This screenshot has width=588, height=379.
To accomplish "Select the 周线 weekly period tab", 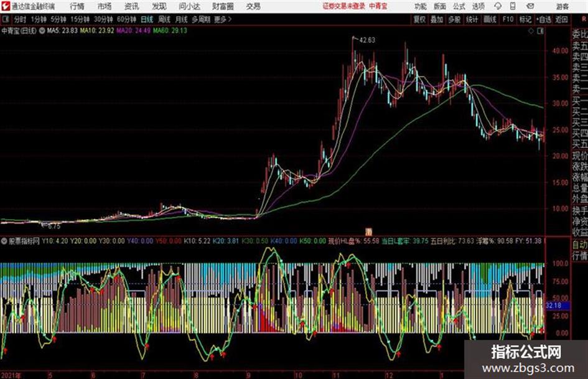I will [x=164, y=19].
